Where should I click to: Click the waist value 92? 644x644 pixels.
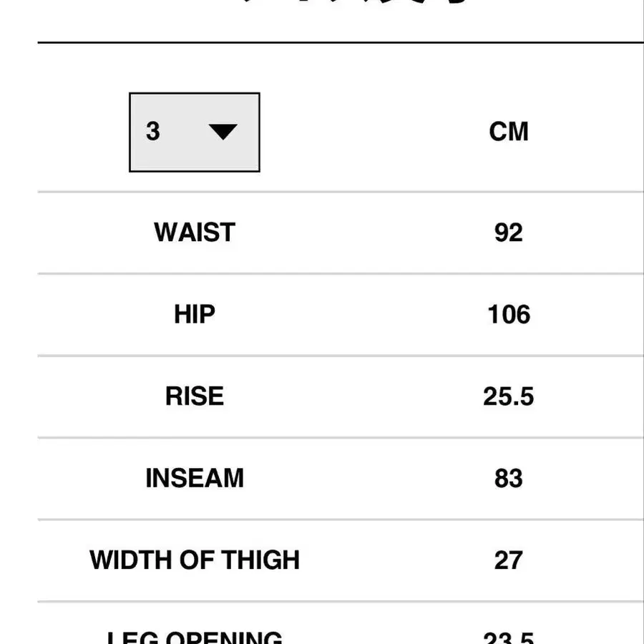coord(509,233)
